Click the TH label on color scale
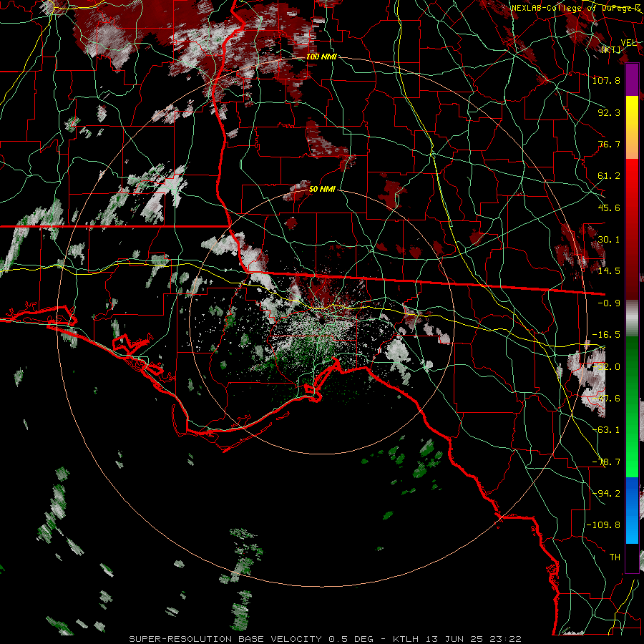The image size is (644, 644). (x=615, y=557)
